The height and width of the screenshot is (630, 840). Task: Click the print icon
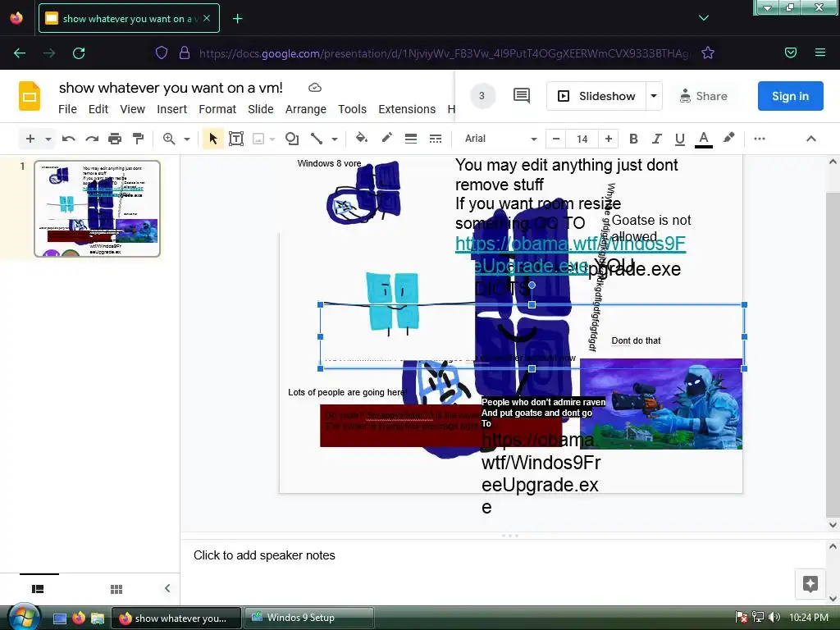tap(115, 139)
